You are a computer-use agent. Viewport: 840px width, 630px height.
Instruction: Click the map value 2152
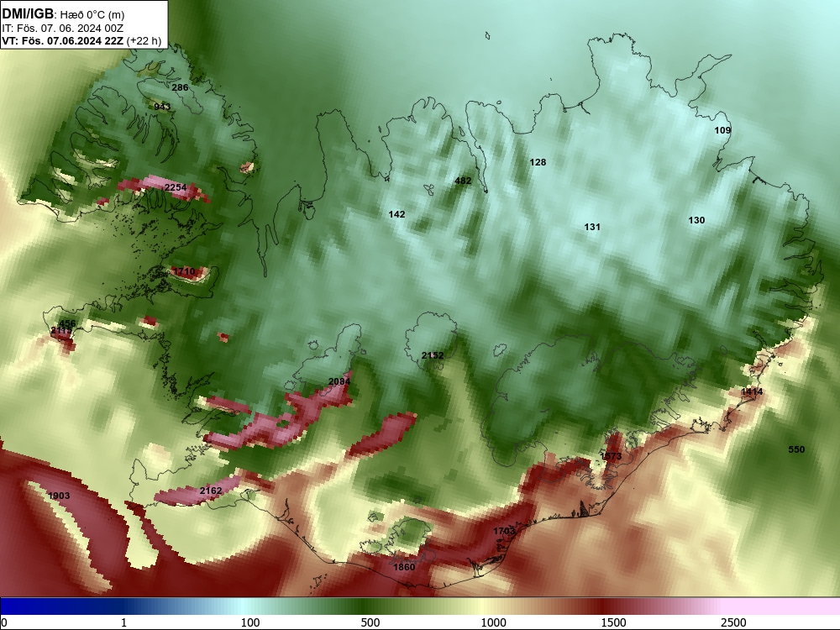pyautogui.click(x=433, y=355)
